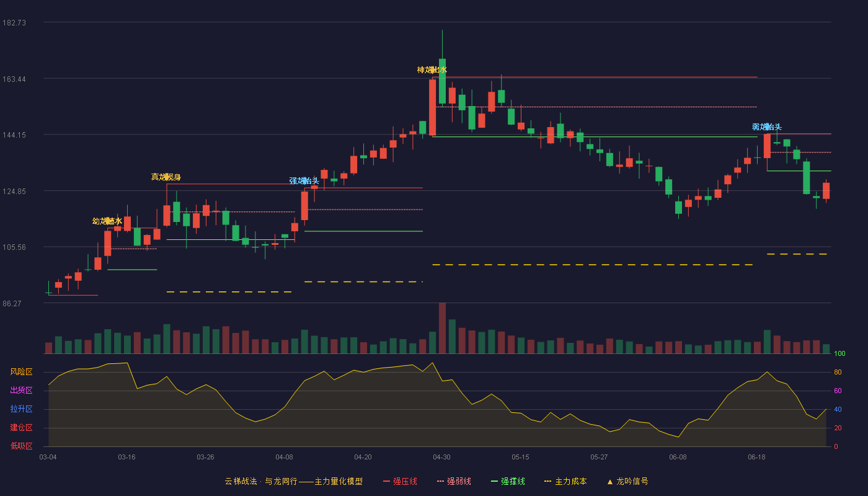Toggle the 龙吟信号 legend entry

tap(627, 481)
